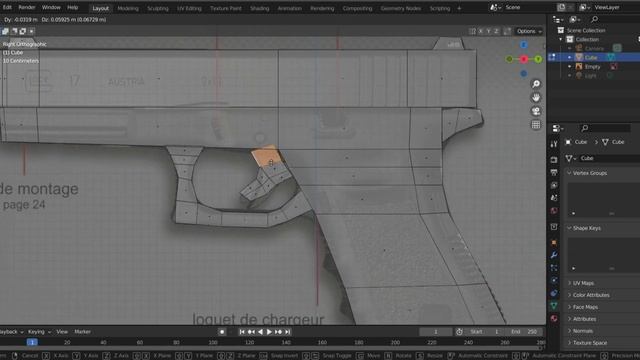This screenshot has width=640, height=360.
Task: Toggle auto merge vertices icon
Action: (507, 31)
